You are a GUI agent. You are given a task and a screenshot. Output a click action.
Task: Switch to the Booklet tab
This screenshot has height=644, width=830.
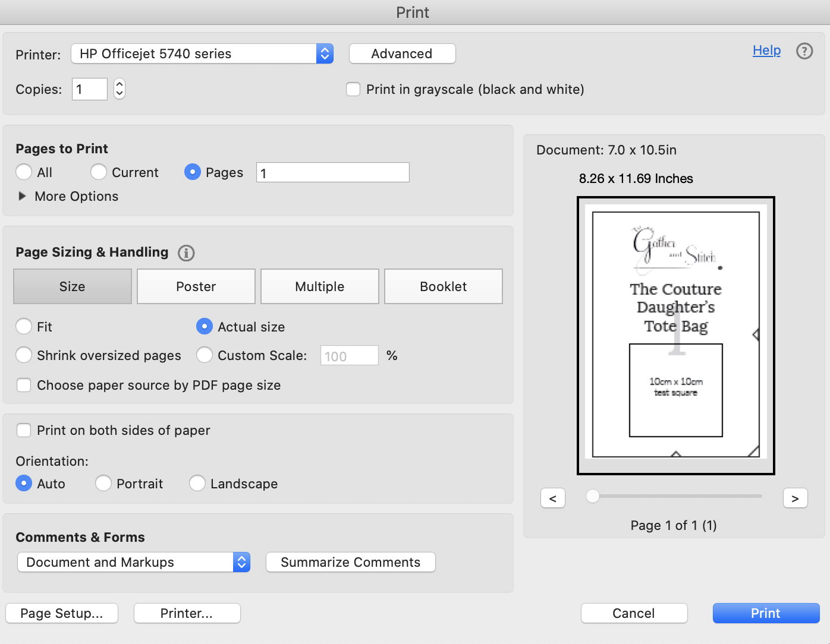point(444,286)
